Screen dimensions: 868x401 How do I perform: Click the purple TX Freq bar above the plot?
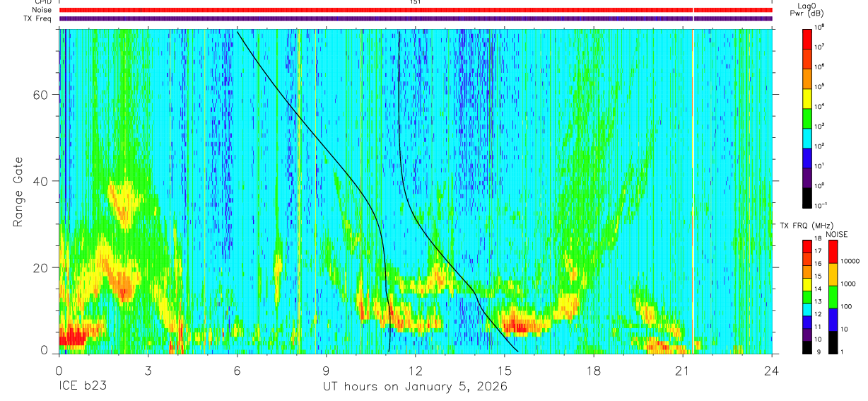tap(416, 18)
